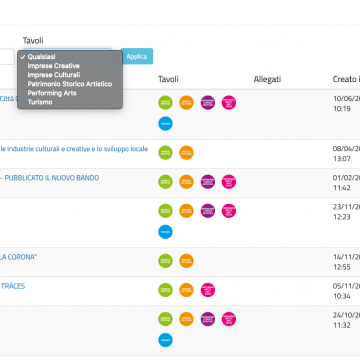The height and width of the screenshot is (360, 360).
Task: Click the blue Turismo circle in the 12:23 row
Action: click(x=165, y=232)
